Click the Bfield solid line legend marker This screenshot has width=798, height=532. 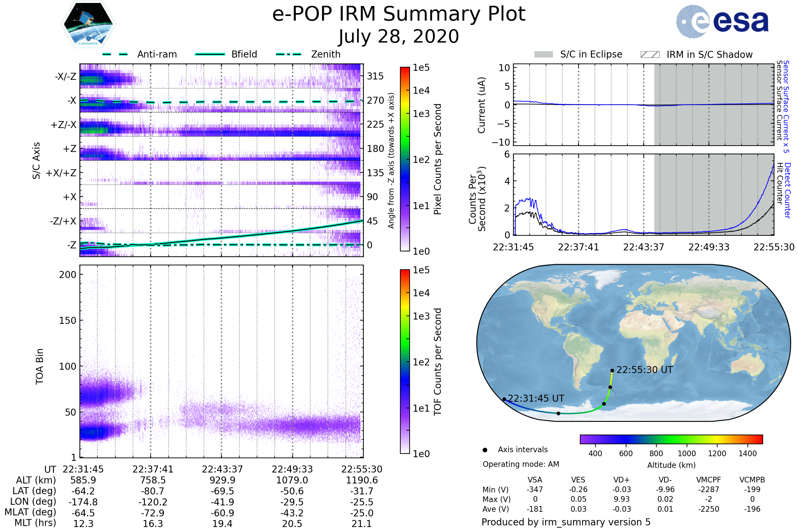[210, 54]
